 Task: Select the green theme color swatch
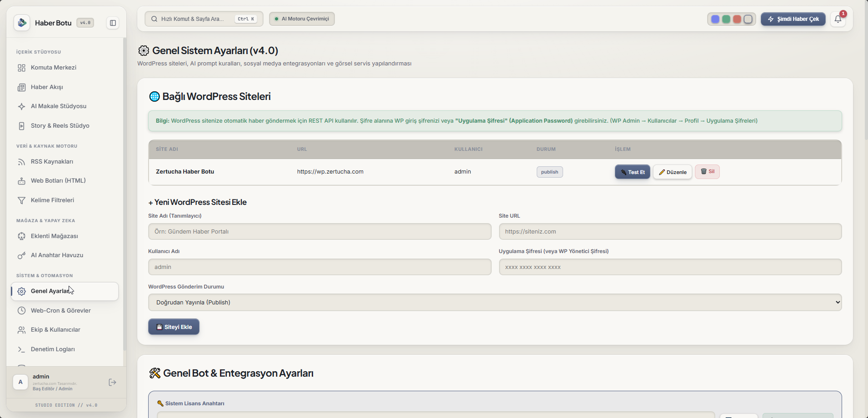coord(726,19)
